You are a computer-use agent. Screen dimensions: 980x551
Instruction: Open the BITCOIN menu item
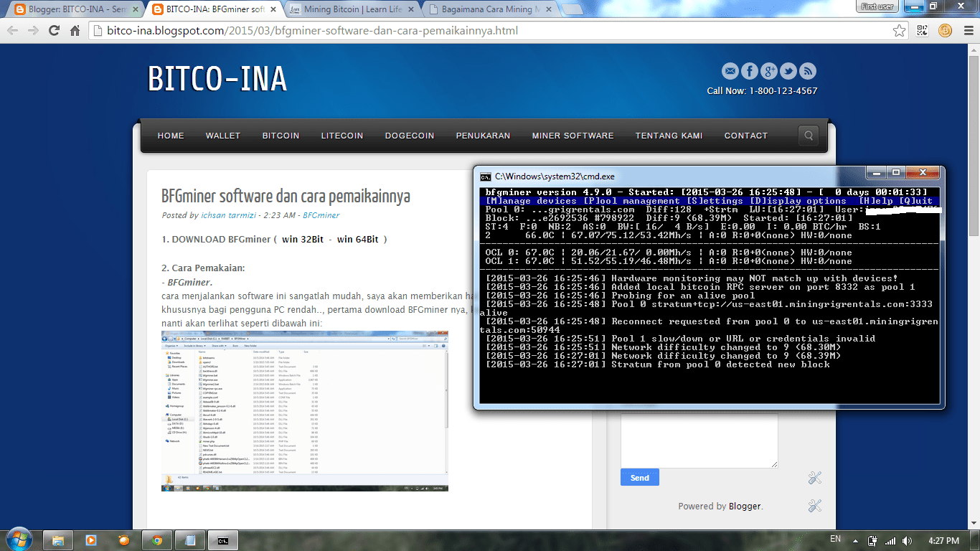point(281,136)
